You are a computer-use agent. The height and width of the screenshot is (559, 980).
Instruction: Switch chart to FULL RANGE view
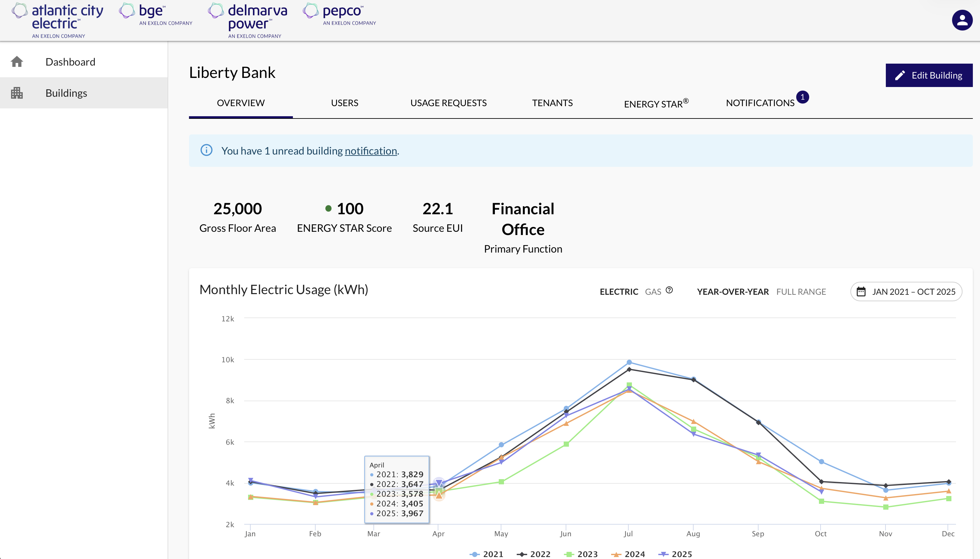[x=801, y=292]
